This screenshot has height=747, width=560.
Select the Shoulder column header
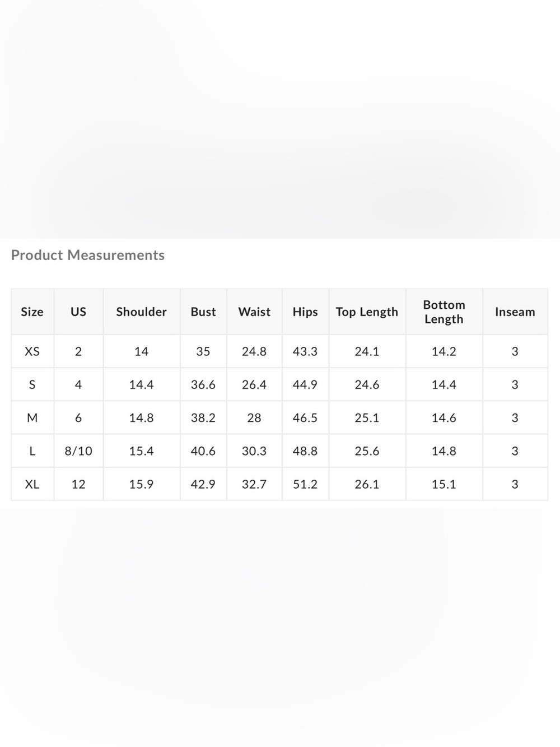pyautogui.click(x=141, y=312)
